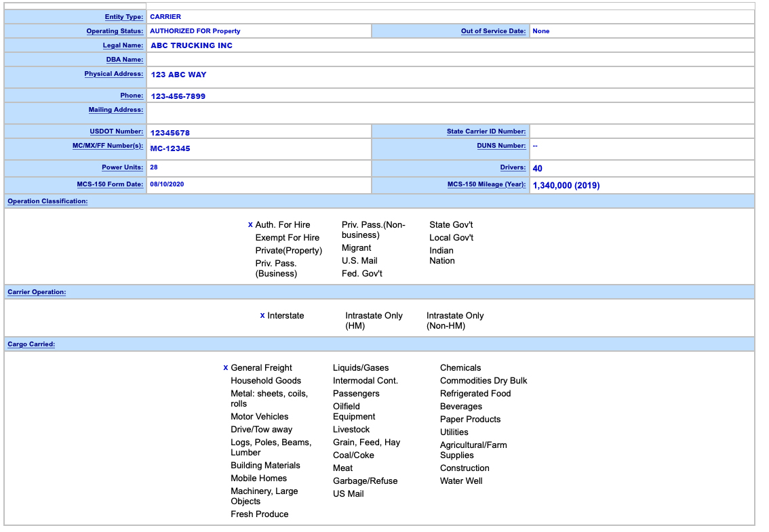Click the X mark beside General Freight
The image size is (769, 532).
pyautogui.click(x=226, y=368)
